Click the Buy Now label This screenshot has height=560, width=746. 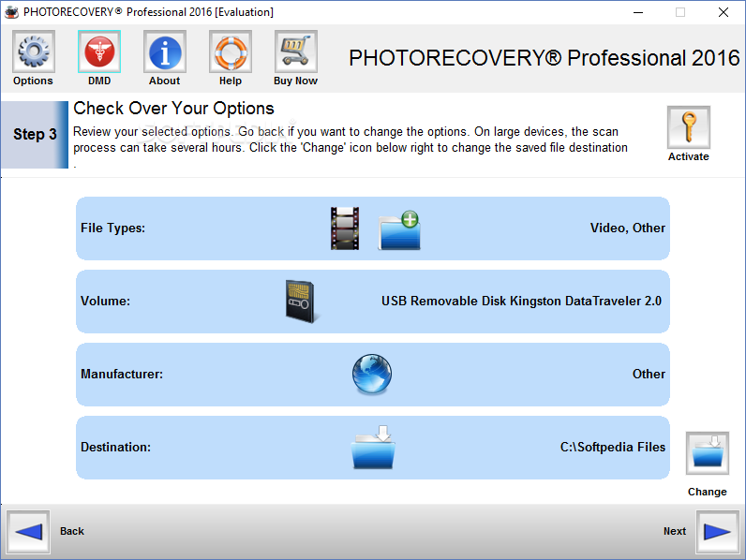pos(295,81)
